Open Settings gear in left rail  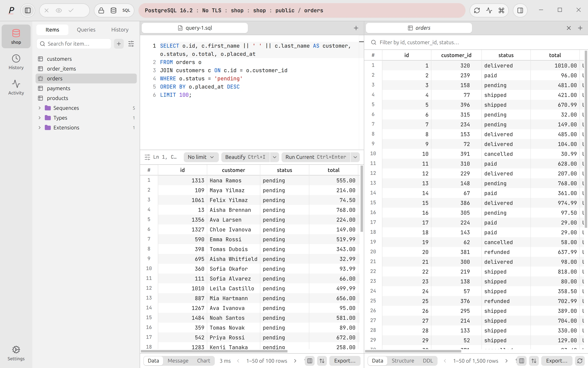tap(16, 353)
